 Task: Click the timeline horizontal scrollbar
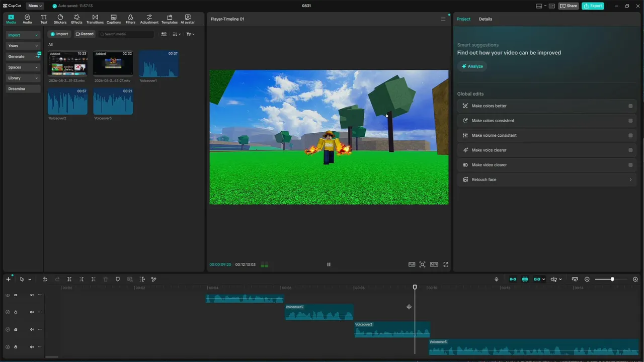(51, 357)
